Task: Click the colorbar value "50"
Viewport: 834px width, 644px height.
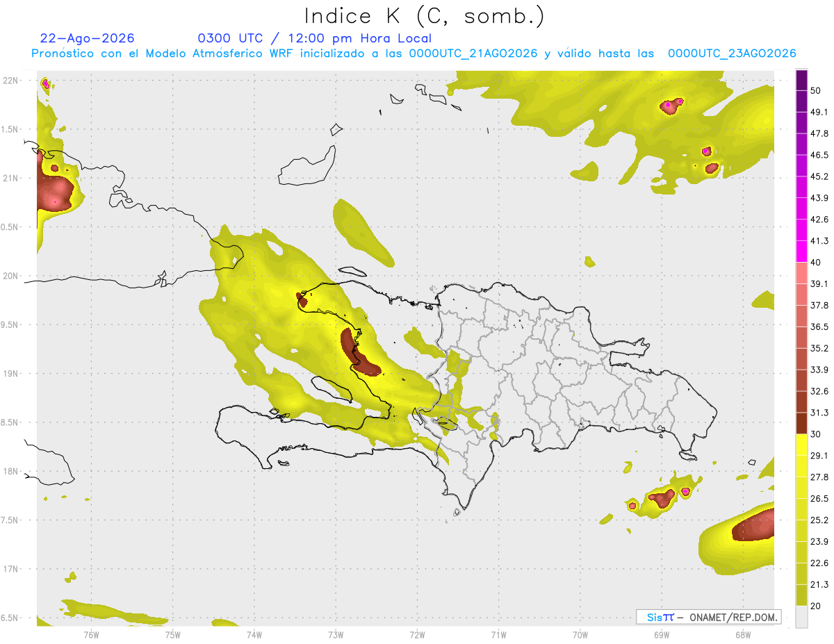Action: click(x=816, y=90)
